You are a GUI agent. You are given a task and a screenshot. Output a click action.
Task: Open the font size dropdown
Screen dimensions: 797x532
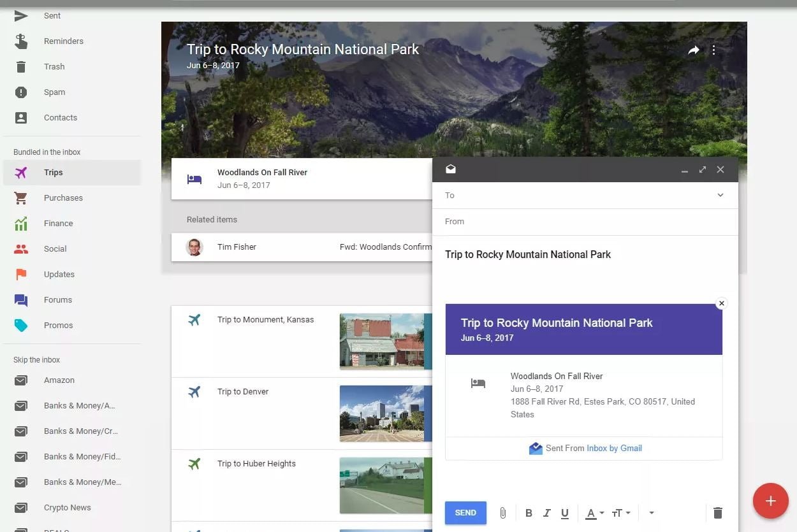pos(620,513)
